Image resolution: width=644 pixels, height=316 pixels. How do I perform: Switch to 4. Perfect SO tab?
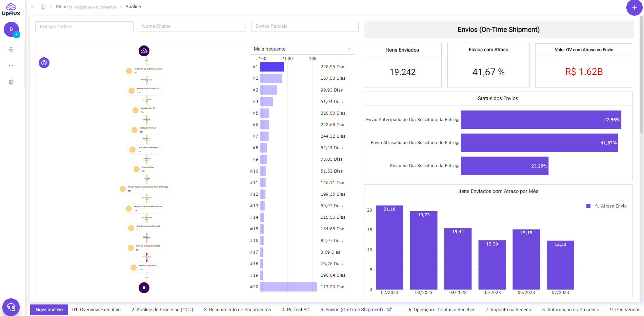pyautogui.click(x=295, y=310)
